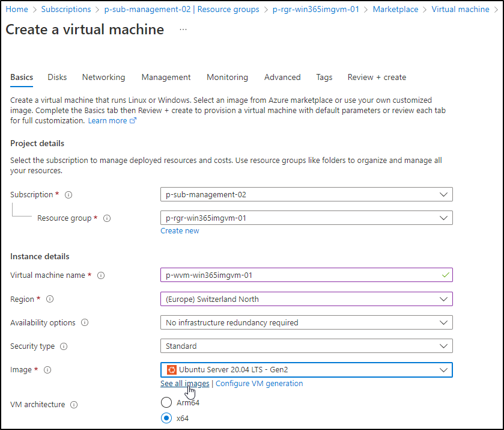This screenshot has width=504, height=430.
Task: Open the Tags tab
Action: (324, 77)
